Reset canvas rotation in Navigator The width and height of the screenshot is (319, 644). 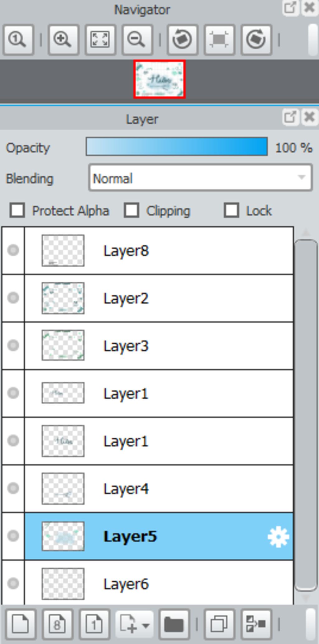219,40
